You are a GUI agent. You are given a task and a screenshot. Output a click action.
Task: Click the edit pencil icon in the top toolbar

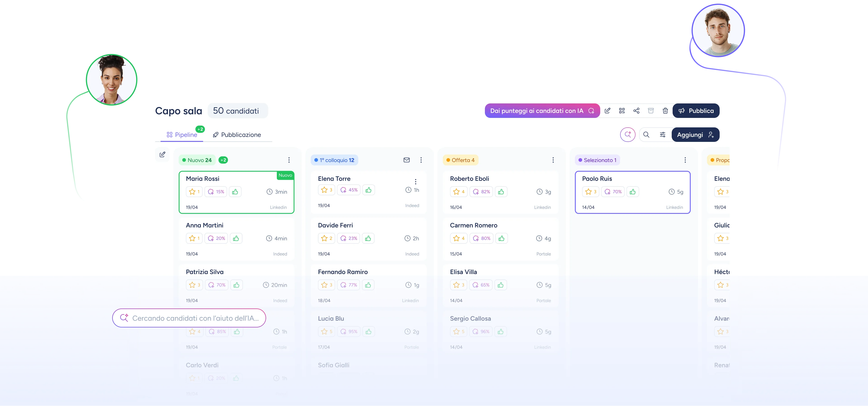click(607, 111)
